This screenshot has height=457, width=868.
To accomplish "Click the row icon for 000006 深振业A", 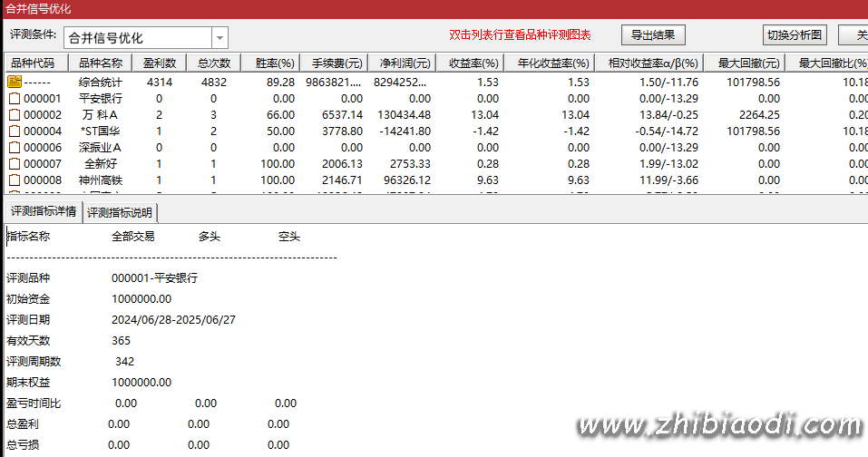I will 15,148.
